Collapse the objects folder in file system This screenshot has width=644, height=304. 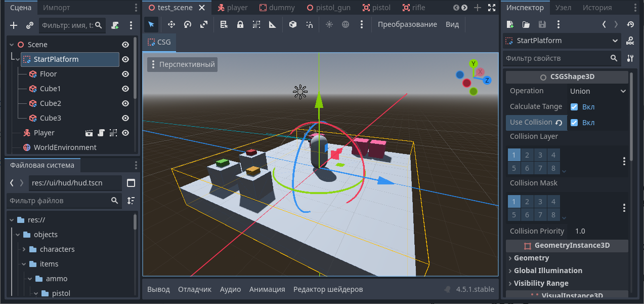(18, 235)
